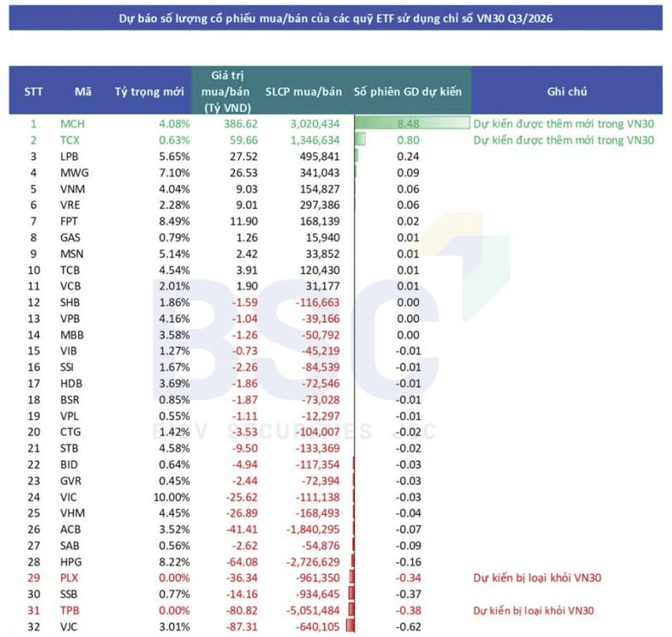Click the Giá trị mua/bán (Tỷ VND) header

[226, 91]
